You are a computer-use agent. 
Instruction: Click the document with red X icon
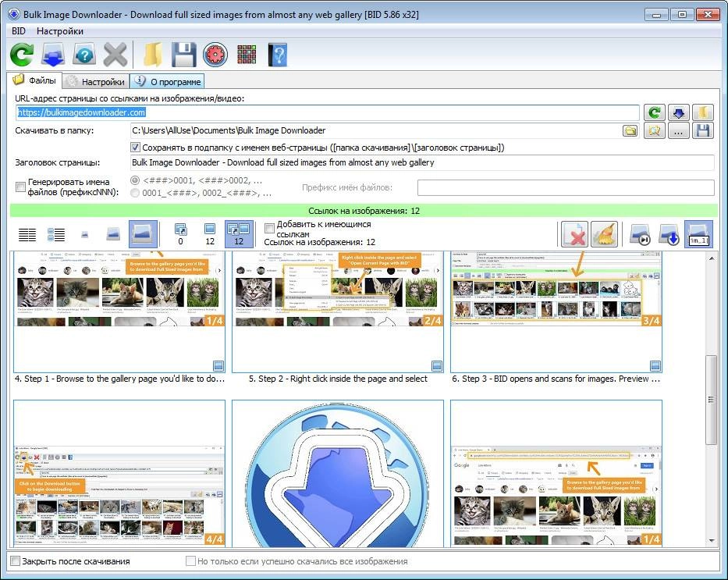(575, 234)
